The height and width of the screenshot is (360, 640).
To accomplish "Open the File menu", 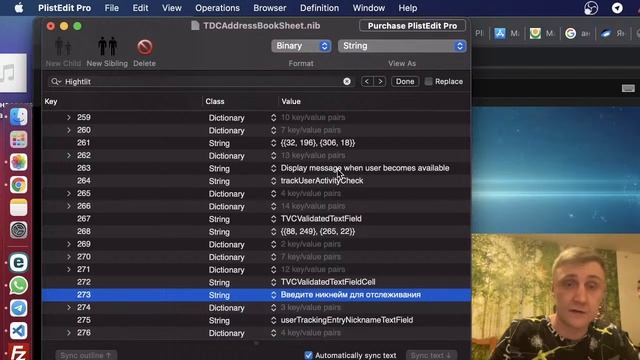I will pyautogui.click(x=111, y=8).
